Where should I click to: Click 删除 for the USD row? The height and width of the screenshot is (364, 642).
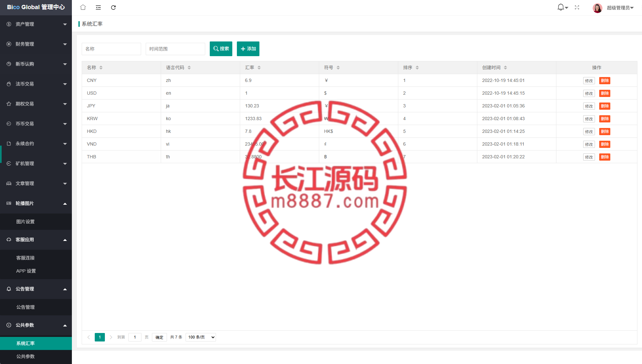click(x=605, y=93)
